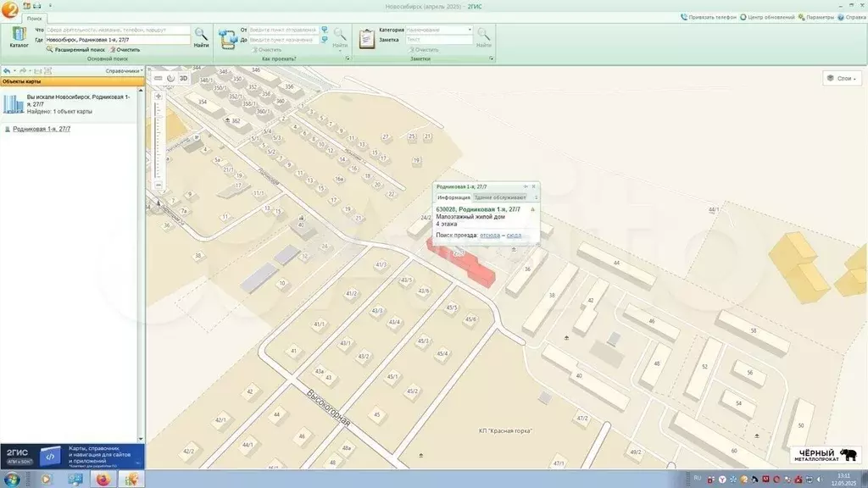Click the ruler tool on the map toolbar
This screenshot has width=868, height=488.
(x=159, y=79)
